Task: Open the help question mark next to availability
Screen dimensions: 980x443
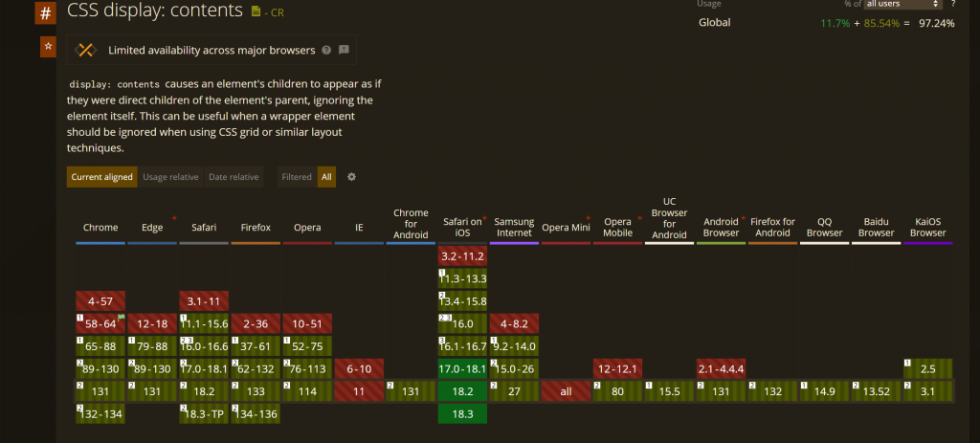Action: point(326,50)
